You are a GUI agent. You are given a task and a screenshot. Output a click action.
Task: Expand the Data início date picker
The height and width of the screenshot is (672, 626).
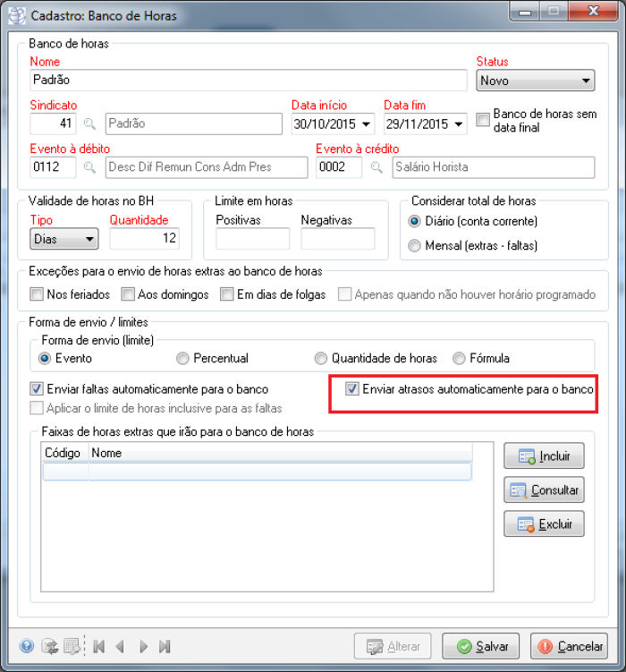(x=368, y=123)
